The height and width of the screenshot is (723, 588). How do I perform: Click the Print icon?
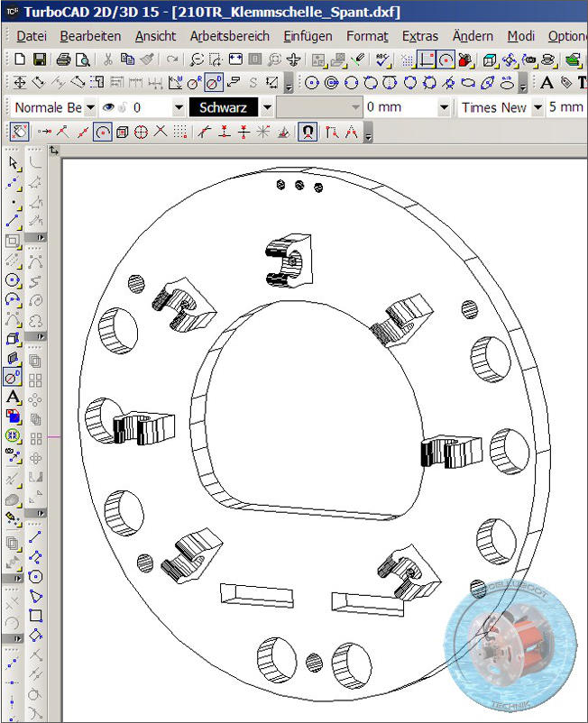[x=63, y=59]
